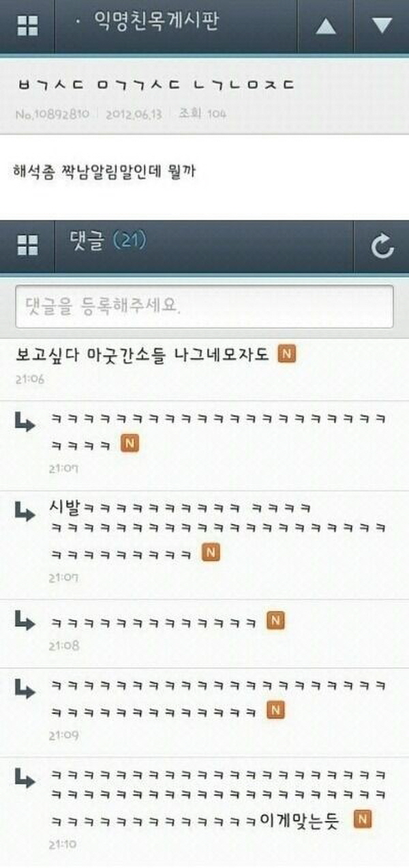Open the grid menu icon beside 익명친목게시판
This screenshot has height=868, width=409.
click(x=27, y=26)
